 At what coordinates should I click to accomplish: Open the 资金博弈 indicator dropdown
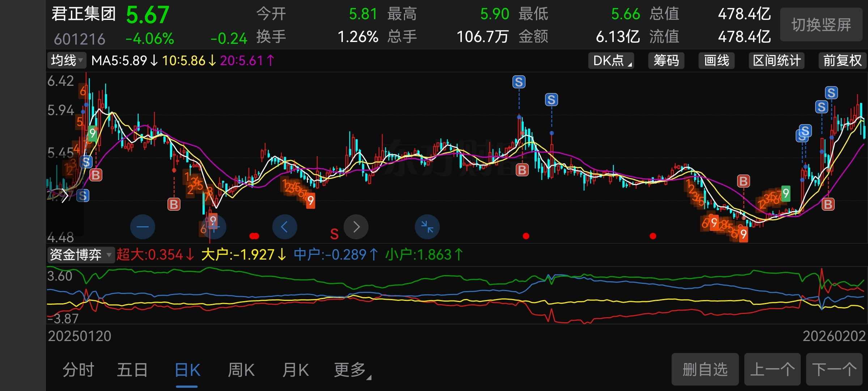click(x=80, y=255)
